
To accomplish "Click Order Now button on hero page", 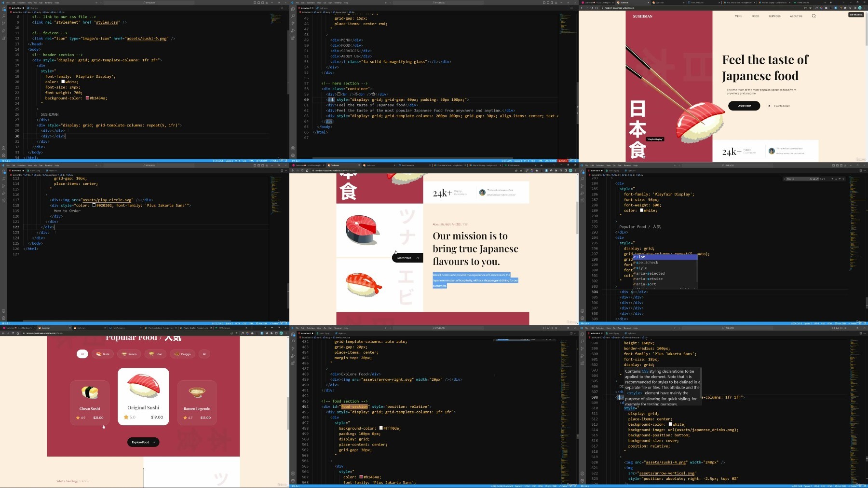I will tap(744, 106).
